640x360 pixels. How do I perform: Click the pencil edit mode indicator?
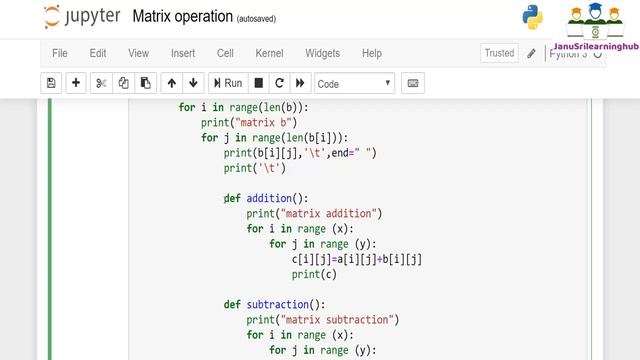(x=531, y=53)
